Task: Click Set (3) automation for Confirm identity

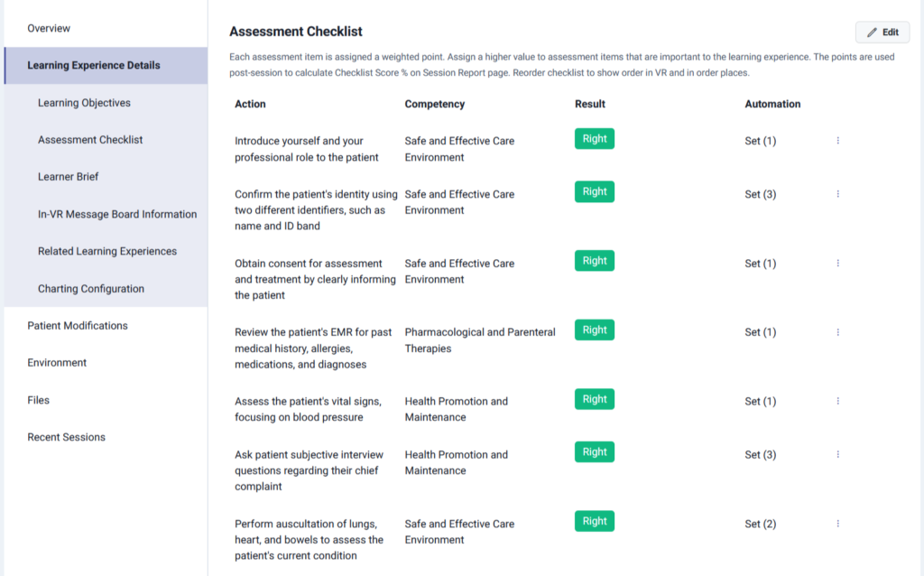Action: pyautogui.click(x=760, y=194)
